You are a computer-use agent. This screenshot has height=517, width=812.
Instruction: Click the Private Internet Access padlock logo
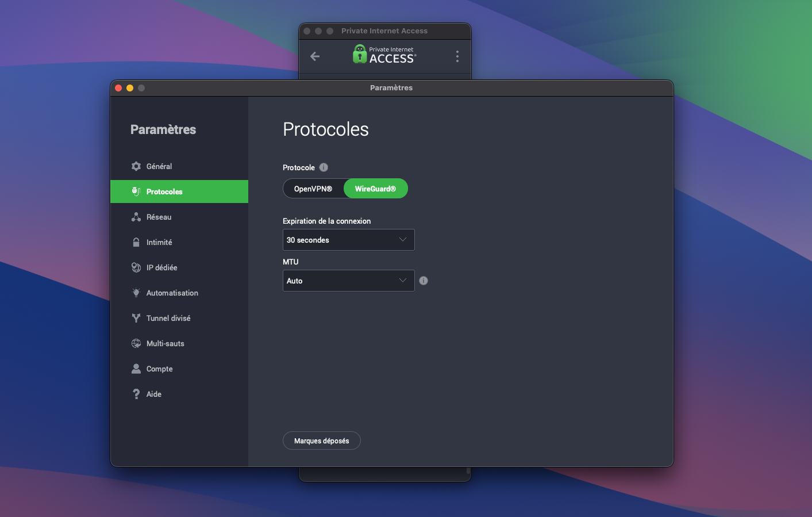360,54
